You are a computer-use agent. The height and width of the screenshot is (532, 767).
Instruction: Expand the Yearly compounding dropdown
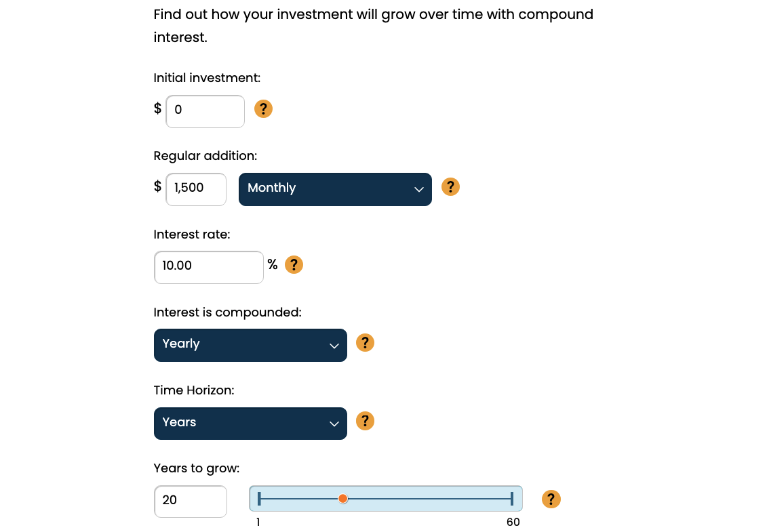click(x=250, y=345)
